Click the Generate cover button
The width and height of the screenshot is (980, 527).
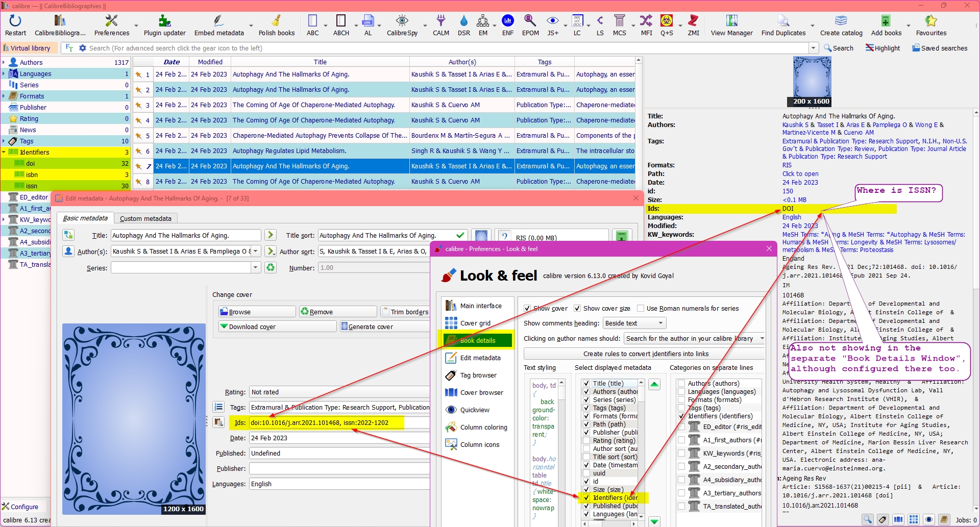pyautogui.click(x=385, y=327)
